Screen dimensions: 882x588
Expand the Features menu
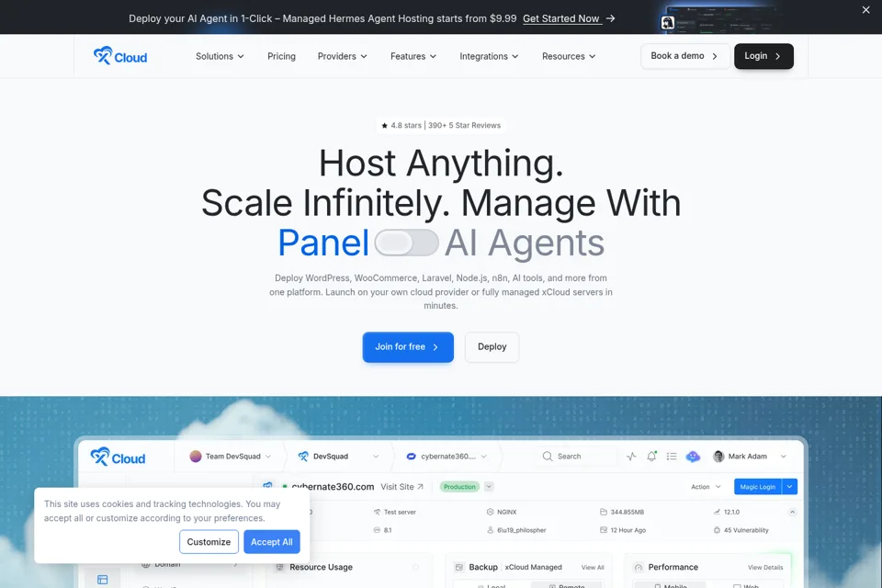pos(413,56)
